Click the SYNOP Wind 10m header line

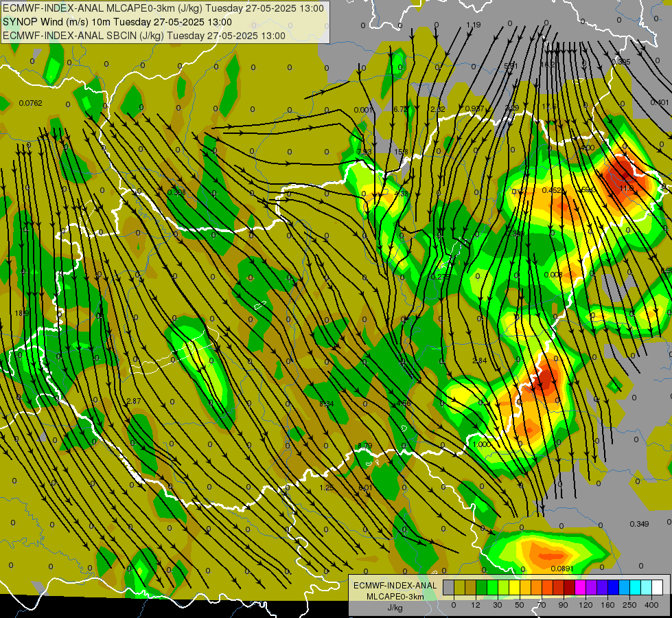117,22
